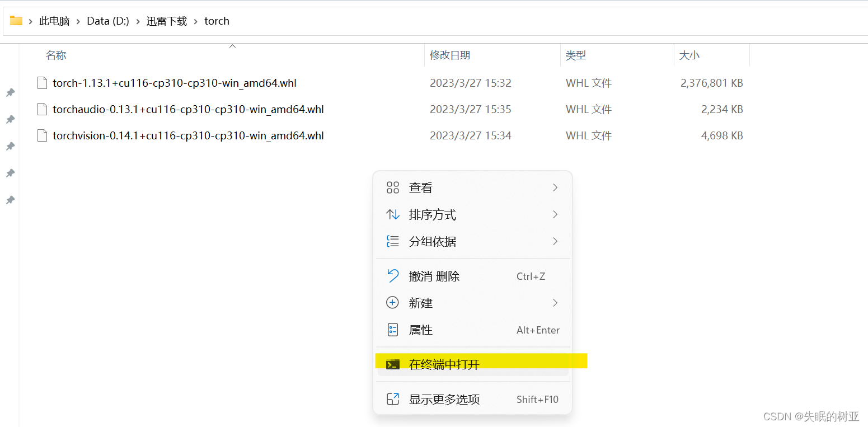Click WHL 文件 type in the torchaudio row
Viewport: 868px width, 427px height.
(589, 109)
